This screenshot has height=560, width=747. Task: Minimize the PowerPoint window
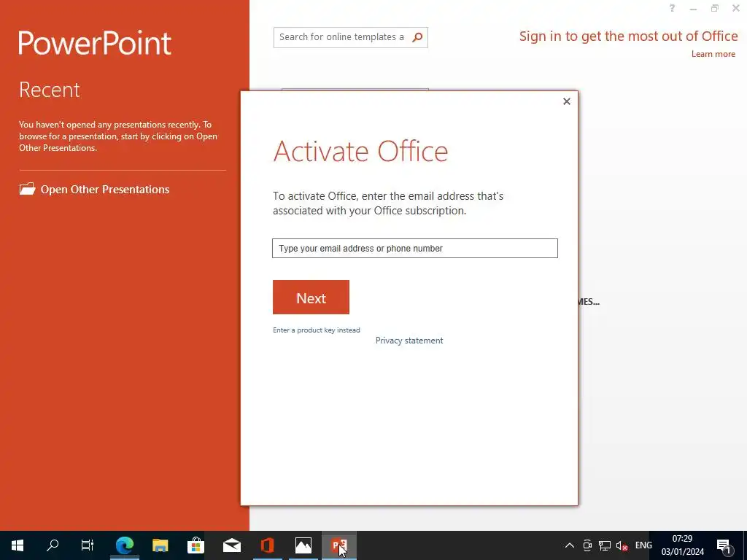click(x=693, y=8)
